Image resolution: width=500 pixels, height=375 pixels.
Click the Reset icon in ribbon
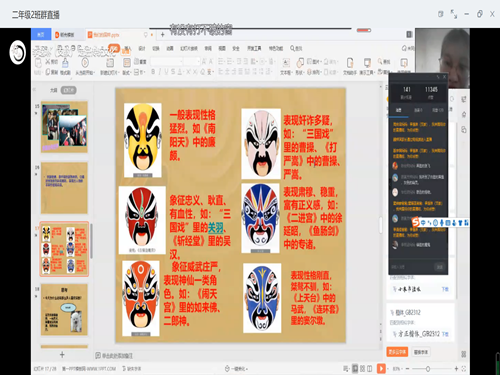(x=136, y=62)
